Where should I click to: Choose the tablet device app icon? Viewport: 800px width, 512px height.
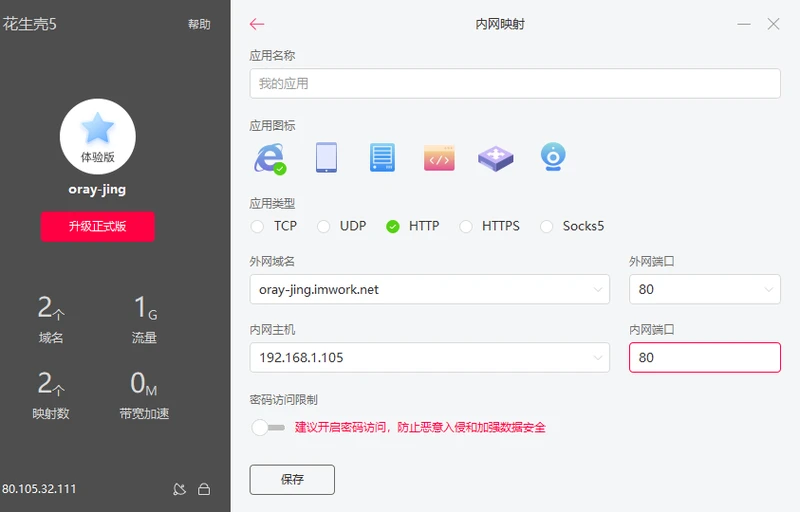tap(326, 157)
